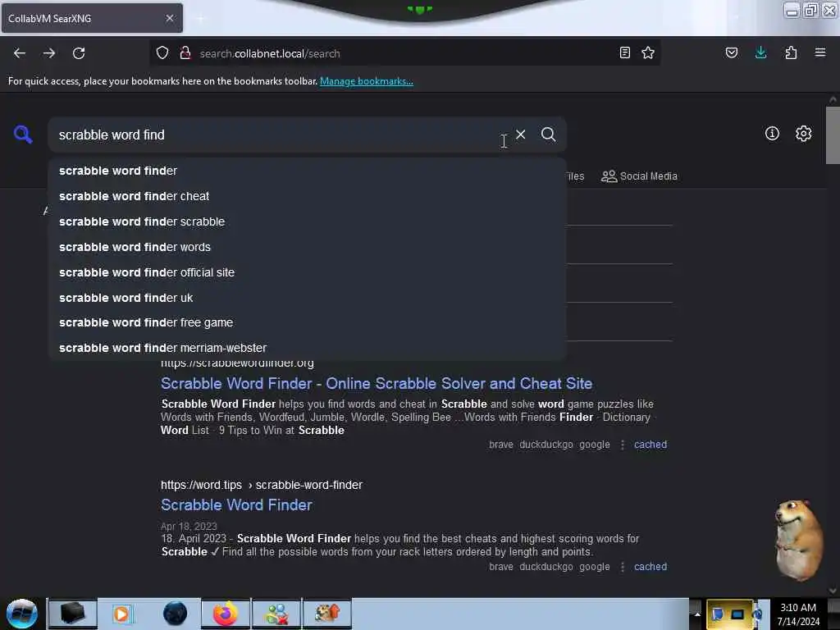This screenshot has width=840, height=630.
Task: Submit search with the magnifier button
Action: pos(549,135)
